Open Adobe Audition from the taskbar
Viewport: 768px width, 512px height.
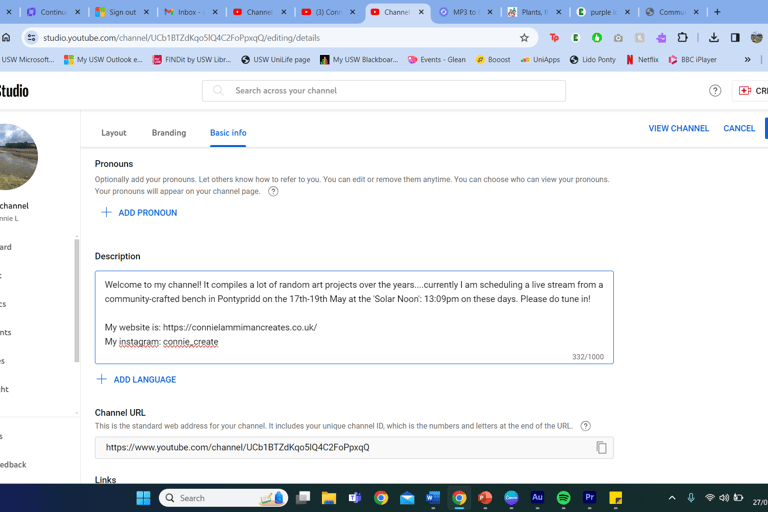pyautogui.click(x=537, y=498)
